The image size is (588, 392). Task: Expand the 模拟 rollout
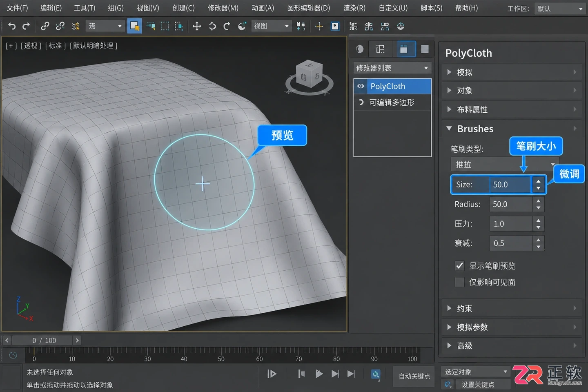tap(512, 72)
